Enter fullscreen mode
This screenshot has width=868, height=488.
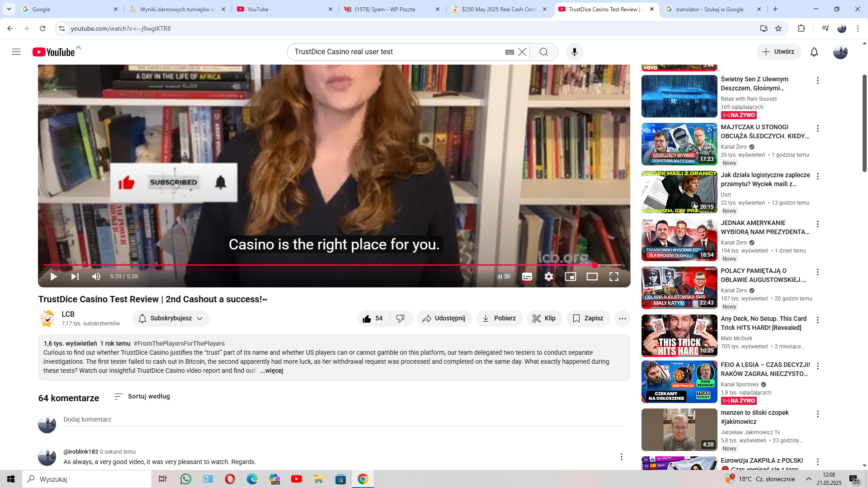(x=614, y=277)
